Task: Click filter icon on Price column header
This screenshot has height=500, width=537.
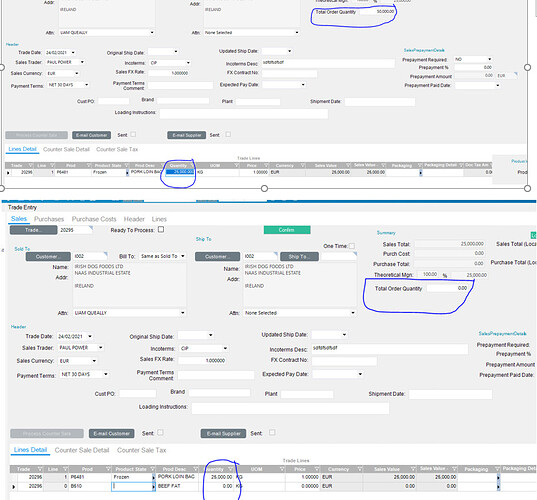Action: pyautogui.click(x=317, y=469)
